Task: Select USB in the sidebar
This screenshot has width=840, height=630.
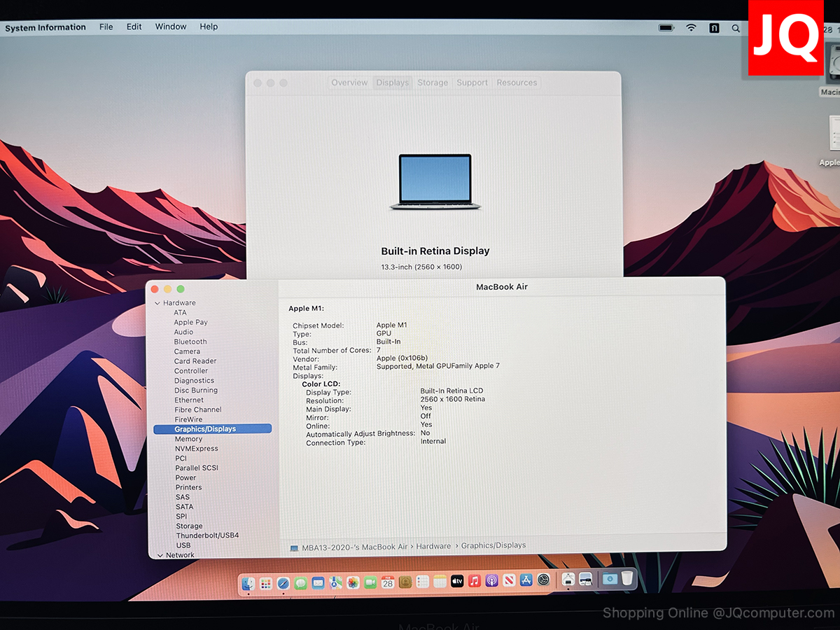Action: pyautogui.click(x=183, y=545)
